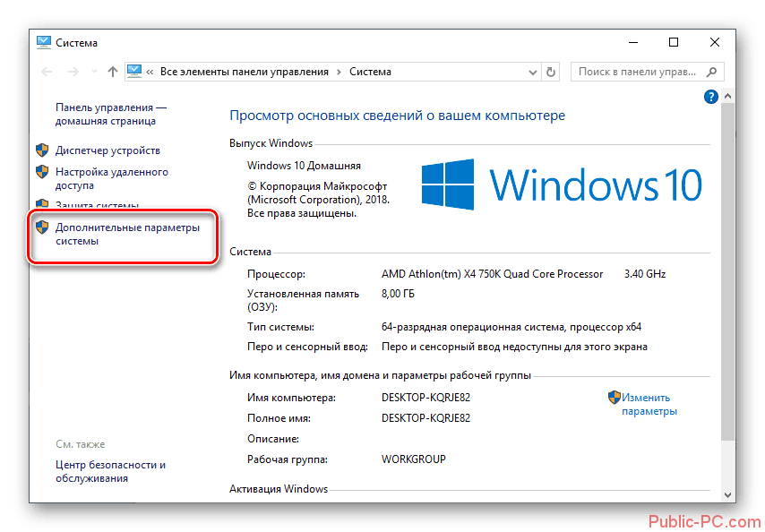Expand the address bar history dropdown
The height and width of the screenshot is (532, 765).
tap(533, 73)
